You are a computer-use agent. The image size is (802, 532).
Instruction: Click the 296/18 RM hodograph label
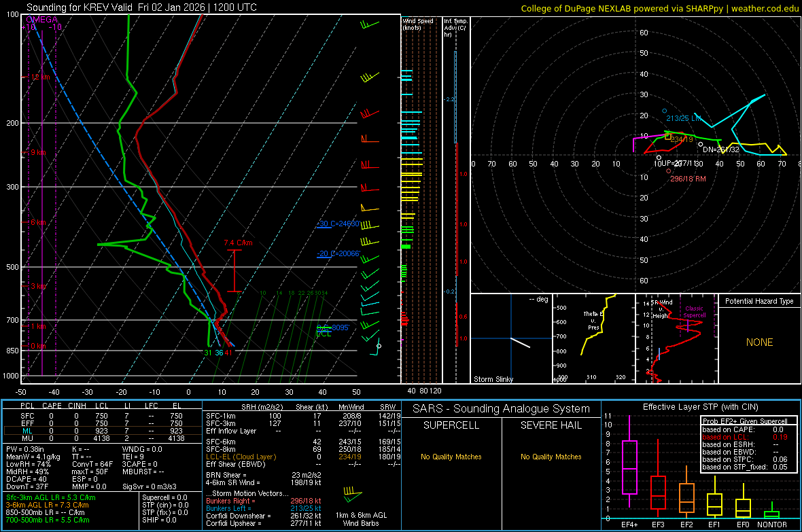(x=688, y=179)
